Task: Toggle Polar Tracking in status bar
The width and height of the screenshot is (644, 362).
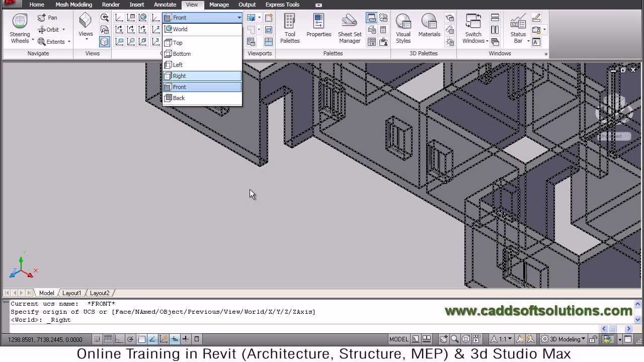Action: pos(130,339)
